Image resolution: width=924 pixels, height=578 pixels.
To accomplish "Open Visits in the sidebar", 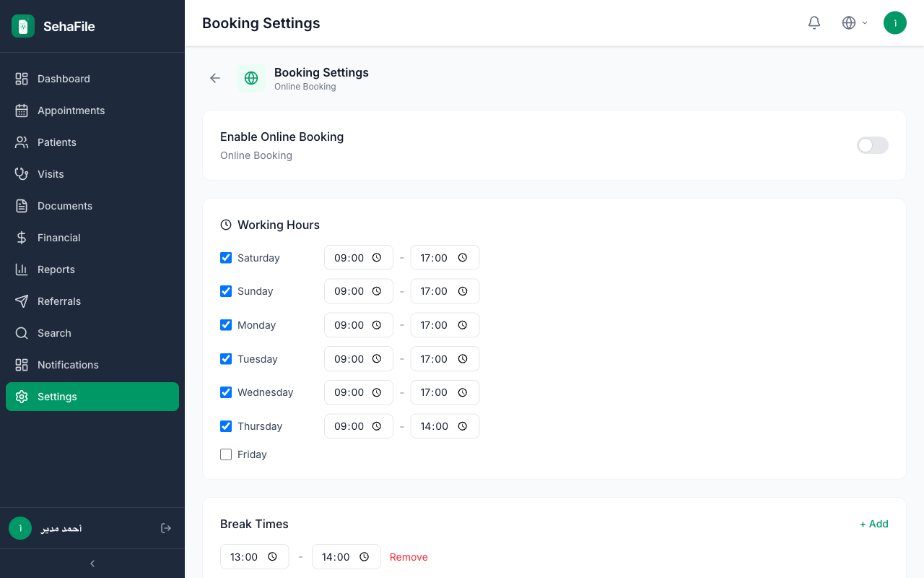I will [x=92, y=174].
